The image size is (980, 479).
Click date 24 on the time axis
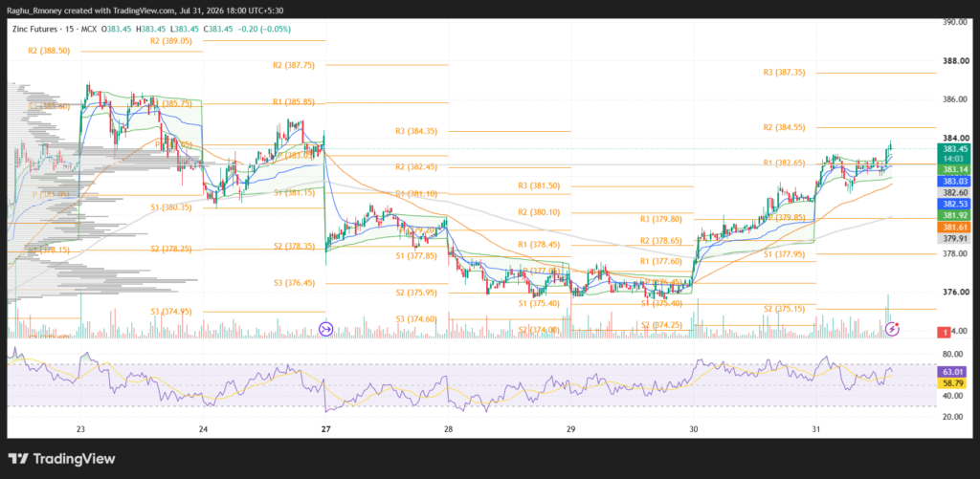click(203, 429)
